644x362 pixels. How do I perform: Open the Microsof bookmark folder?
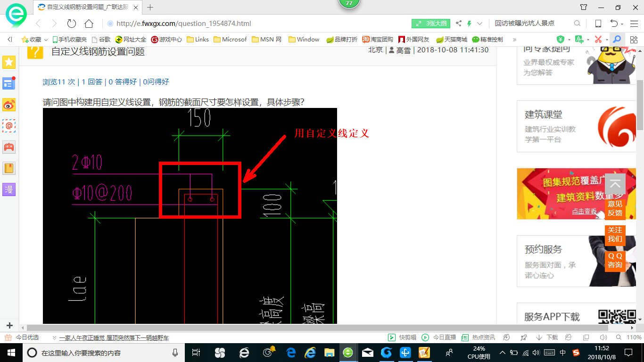[x=230, y=40]
